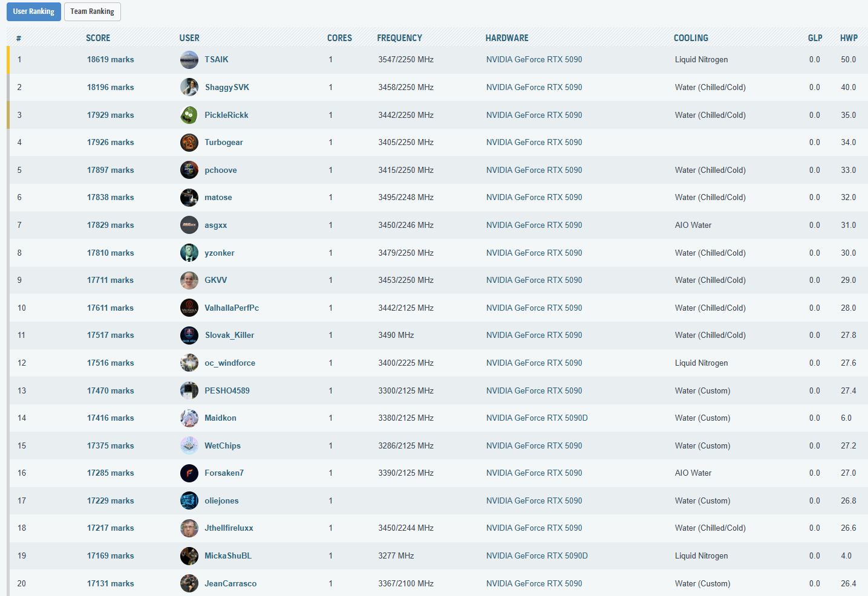Select the User Ranking tab
This screenshot has height=596, width=868.
(x=34, y=11)
